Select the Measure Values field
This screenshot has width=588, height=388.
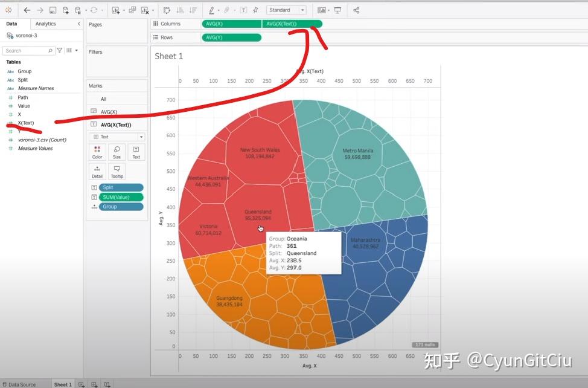[35, 148]
